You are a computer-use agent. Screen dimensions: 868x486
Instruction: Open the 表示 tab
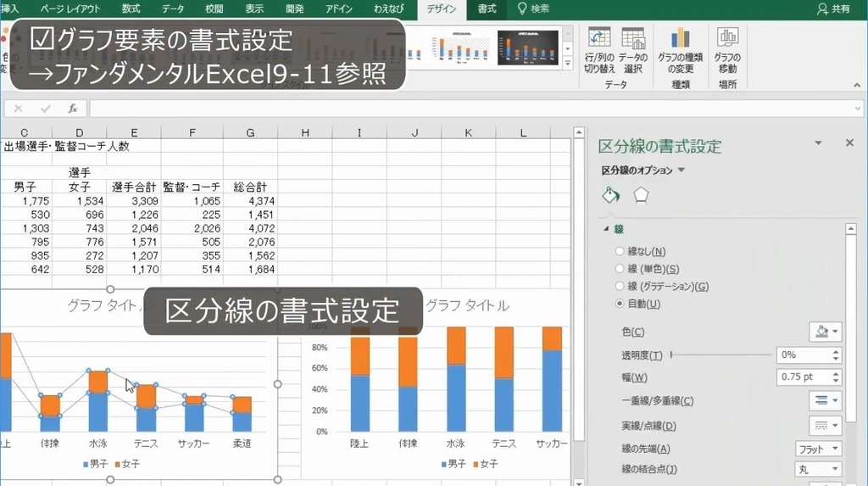pos(254,8)
